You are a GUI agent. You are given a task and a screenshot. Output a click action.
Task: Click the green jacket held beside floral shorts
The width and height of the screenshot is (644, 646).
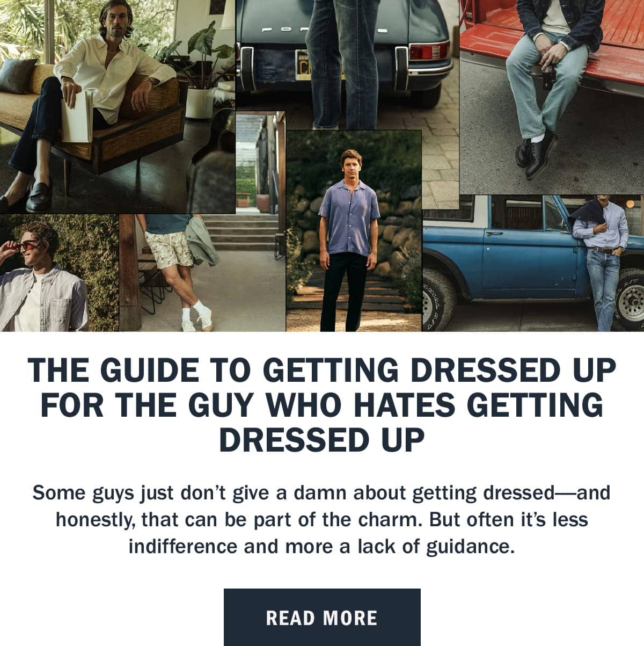(x=201, y=241)
